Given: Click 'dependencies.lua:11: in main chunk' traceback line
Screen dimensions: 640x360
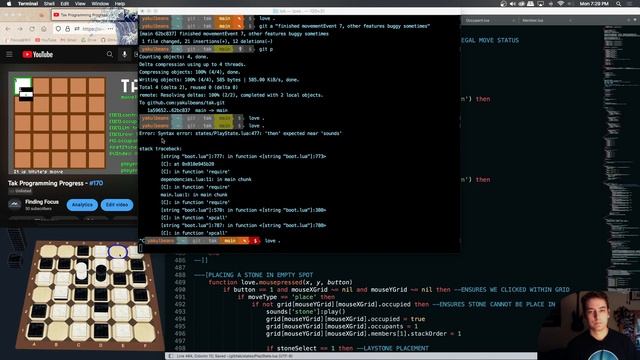Looking at the screenshot, I should click(x=206, y=180).
